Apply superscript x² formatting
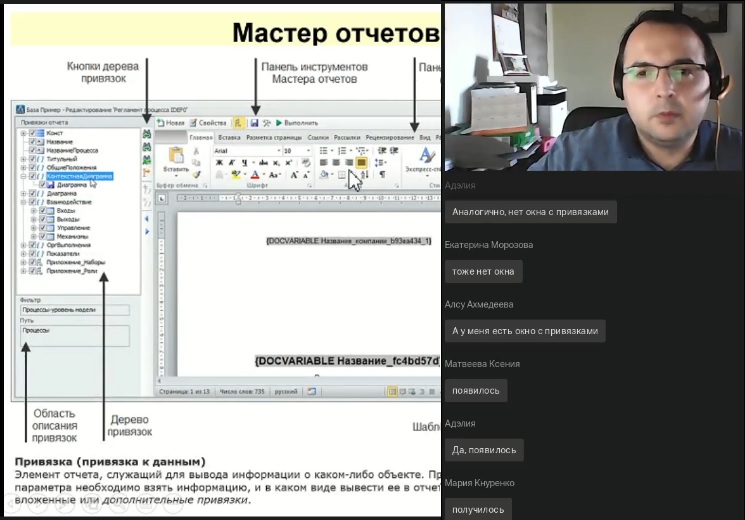The image size is (745, 520). [x=288, y=163]
